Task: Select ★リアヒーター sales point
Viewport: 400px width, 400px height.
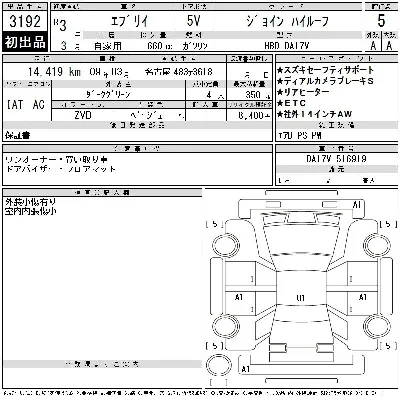Action: coord(303,92)
